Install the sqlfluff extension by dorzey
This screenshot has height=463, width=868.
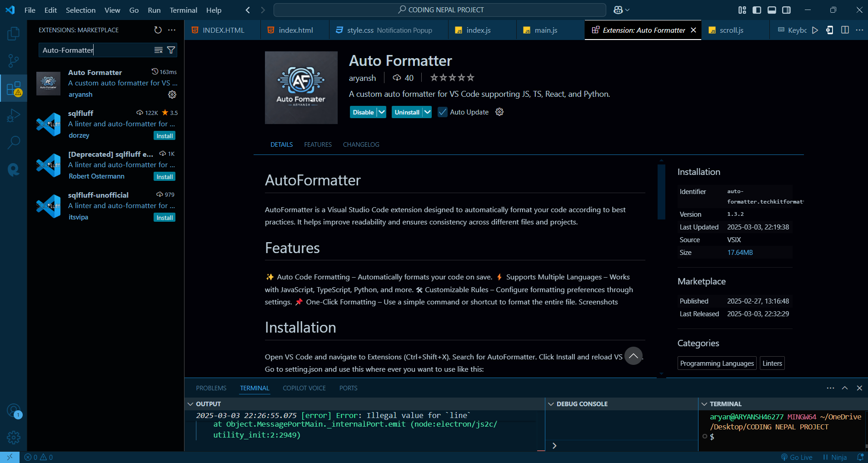(165, 136)
